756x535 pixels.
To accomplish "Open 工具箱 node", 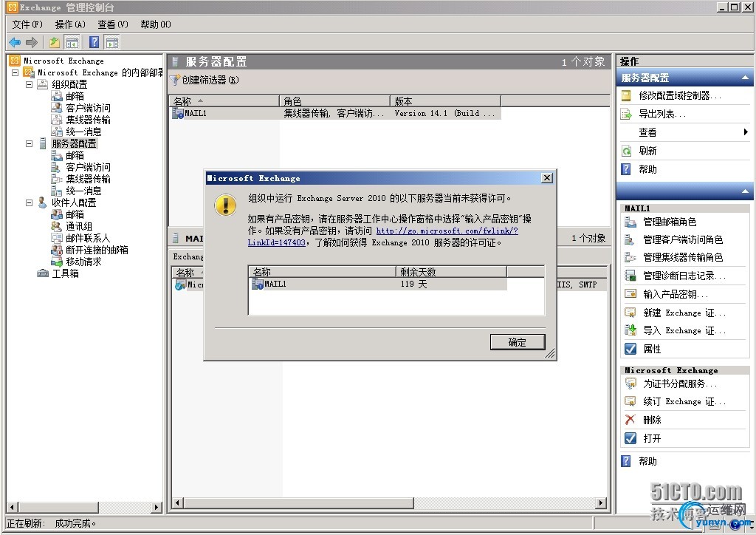I will point(66,273).
